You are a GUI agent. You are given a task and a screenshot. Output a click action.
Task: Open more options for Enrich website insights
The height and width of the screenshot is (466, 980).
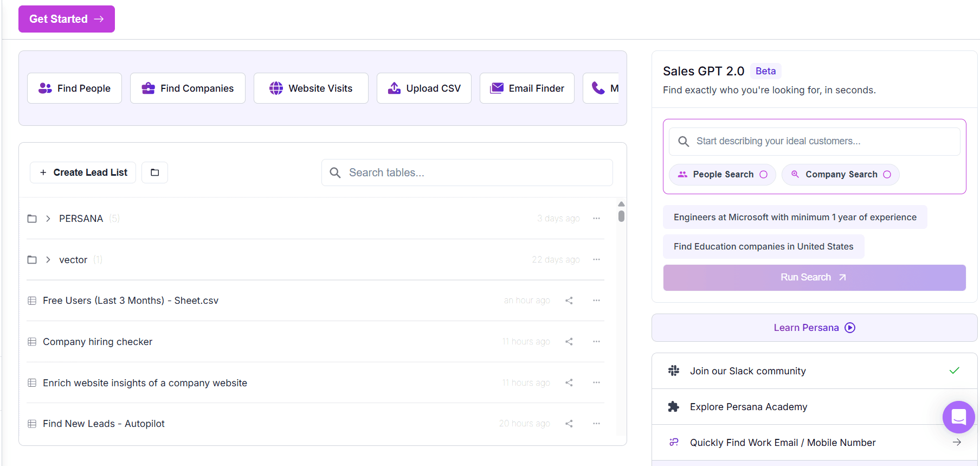[x=596, y=382]
